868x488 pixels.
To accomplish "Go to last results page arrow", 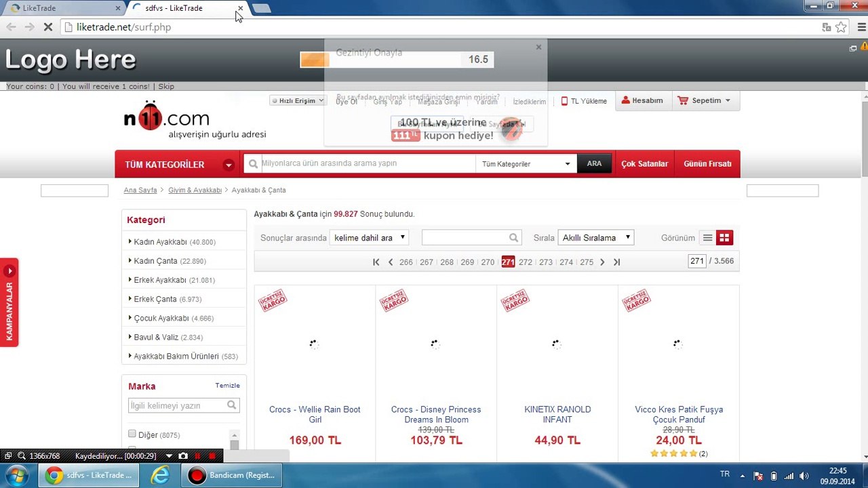I will 616,262.
